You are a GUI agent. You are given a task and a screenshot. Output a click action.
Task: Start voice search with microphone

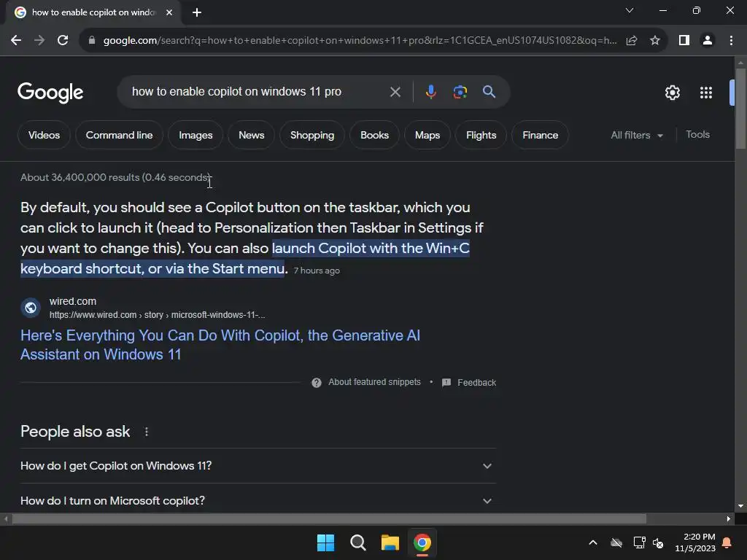430,92
